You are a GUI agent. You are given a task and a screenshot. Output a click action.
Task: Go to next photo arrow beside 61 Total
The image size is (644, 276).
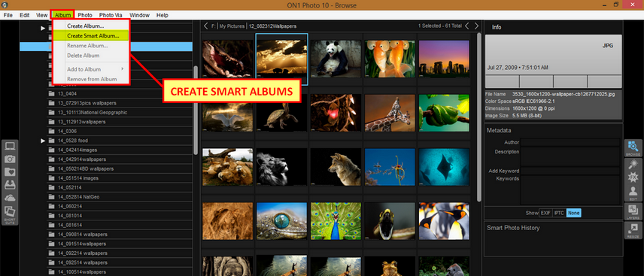pos(476,26)
